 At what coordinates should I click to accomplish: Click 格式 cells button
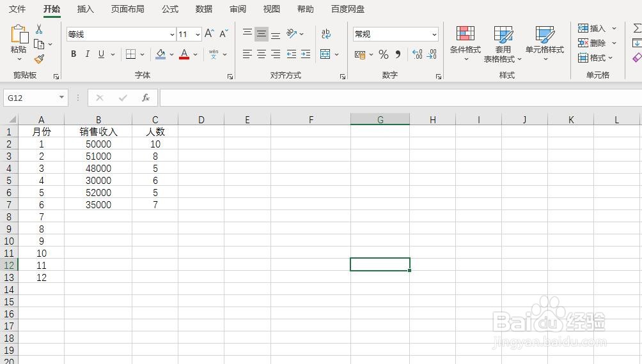591,57
